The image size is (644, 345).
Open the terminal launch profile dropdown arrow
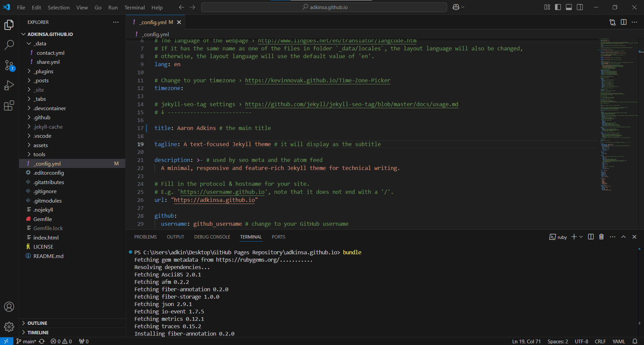click(581, 237)
